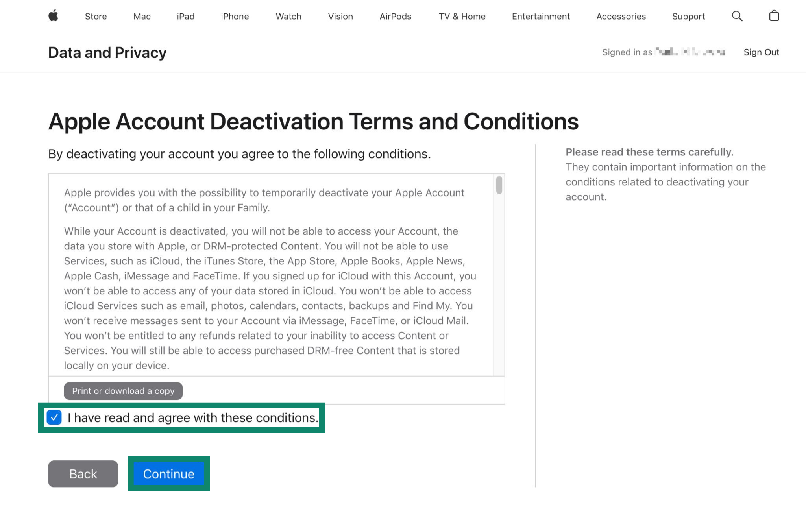Click the terms box scrollbar thumb
This screenshot has height=532, width=806.
(499, 185)
